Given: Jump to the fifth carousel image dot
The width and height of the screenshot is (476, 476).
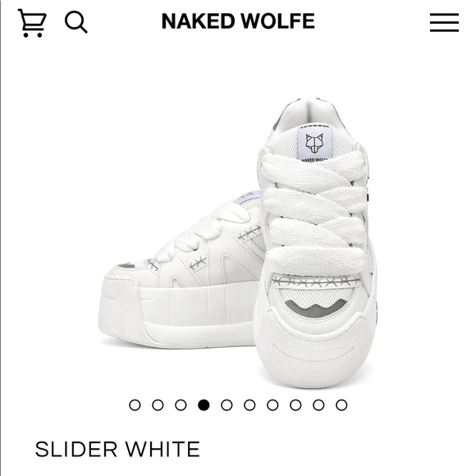Looking at the screenshot, I should pos(227,405).
